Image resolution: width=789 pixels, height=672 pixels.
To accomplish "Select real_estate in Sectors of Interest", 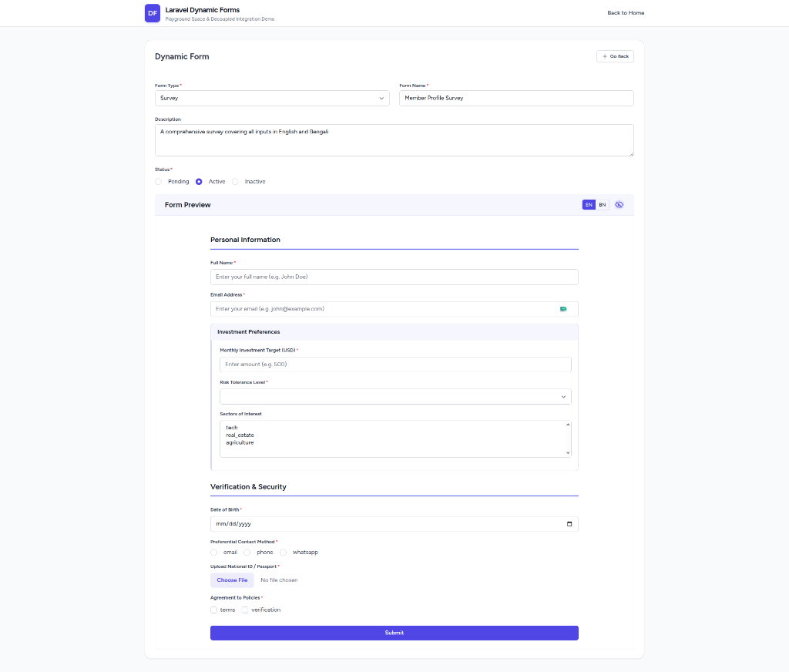I will click(x=240, y=435).
